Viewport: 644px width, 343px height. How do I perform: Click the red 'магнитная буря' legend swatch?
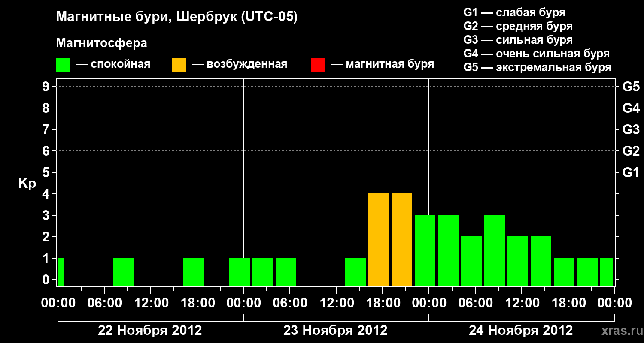(318, 65)
